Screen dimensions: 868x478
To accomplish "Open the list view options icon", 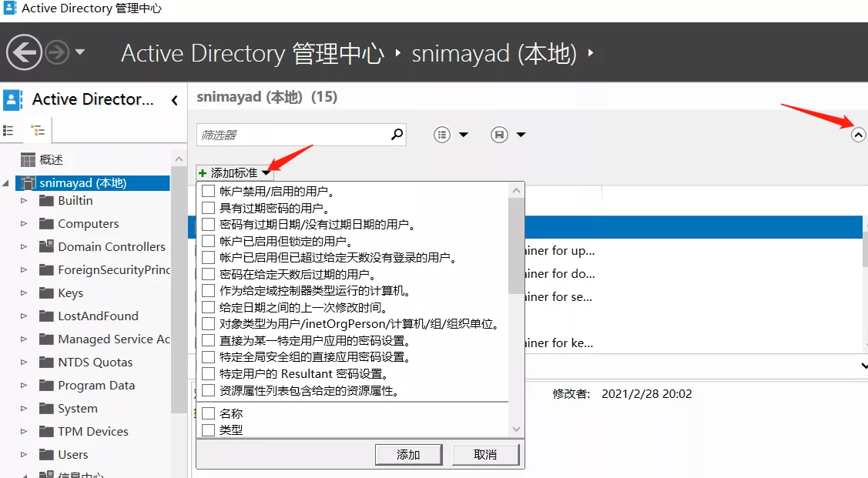I will pyautogui.click(x=442, y=135).
